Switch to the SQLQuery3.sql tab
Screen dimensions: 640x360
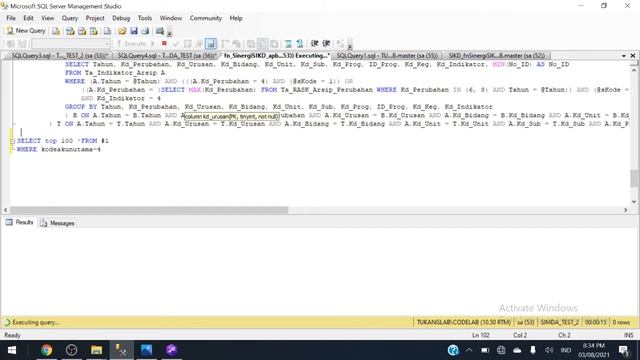click(x=60, y=56)
